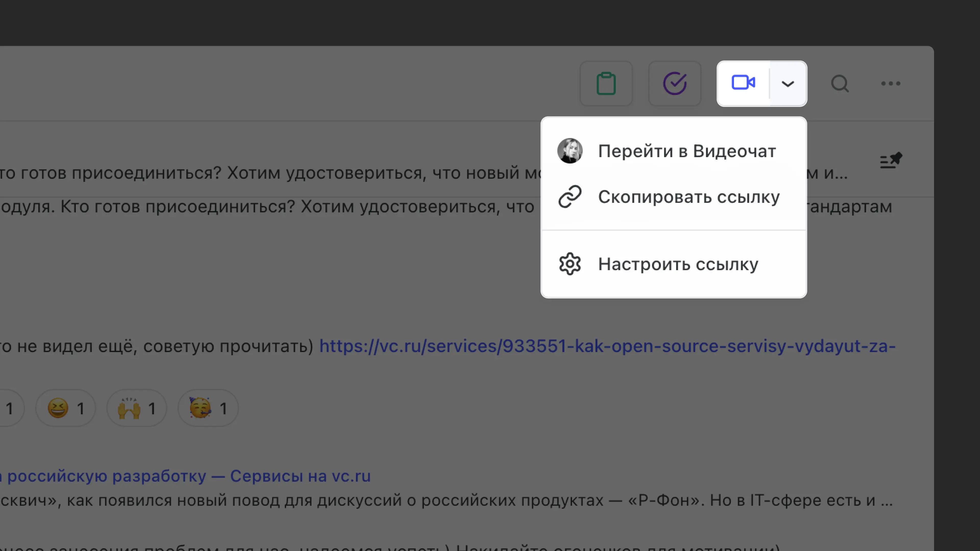Click the gear settings icon in menu
980x551 pixels.
pos(570,264)
